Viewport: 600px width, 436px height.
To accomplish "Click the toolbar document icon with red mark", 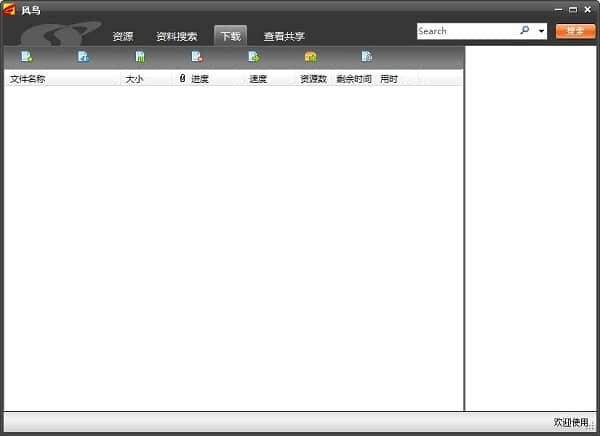I will [x=197, y=57].
